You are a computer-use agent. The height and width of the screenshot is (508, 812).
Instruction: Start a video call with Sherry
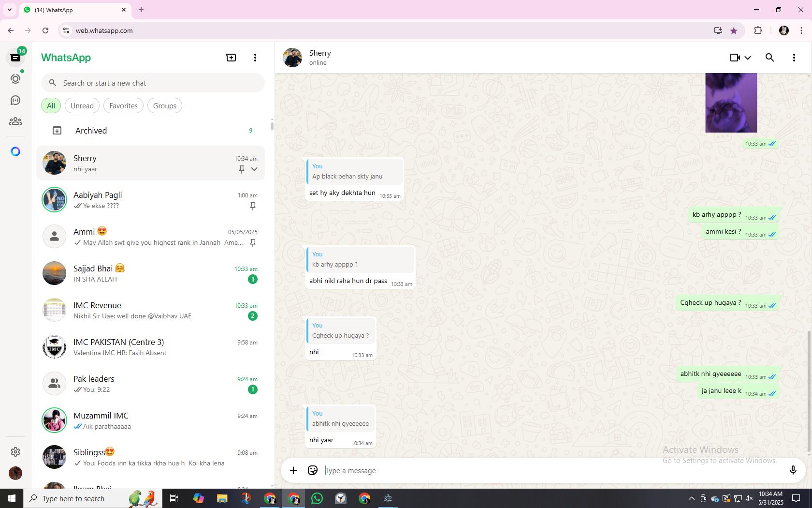pyautogui.click(x=735, y=58)
